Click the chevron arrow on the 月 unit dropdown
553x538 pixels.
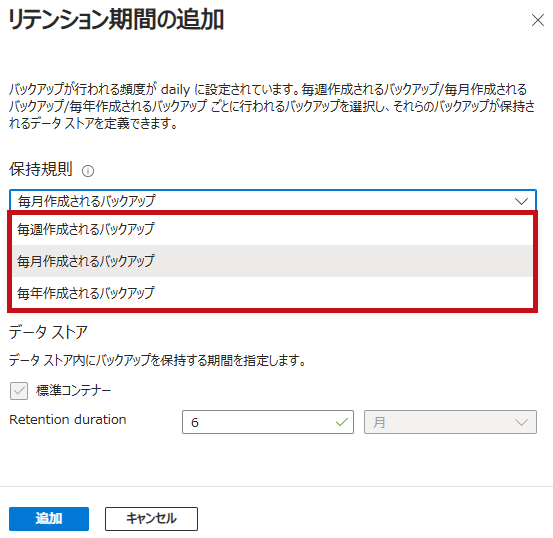pyautogui.click(x=521, y=422)
